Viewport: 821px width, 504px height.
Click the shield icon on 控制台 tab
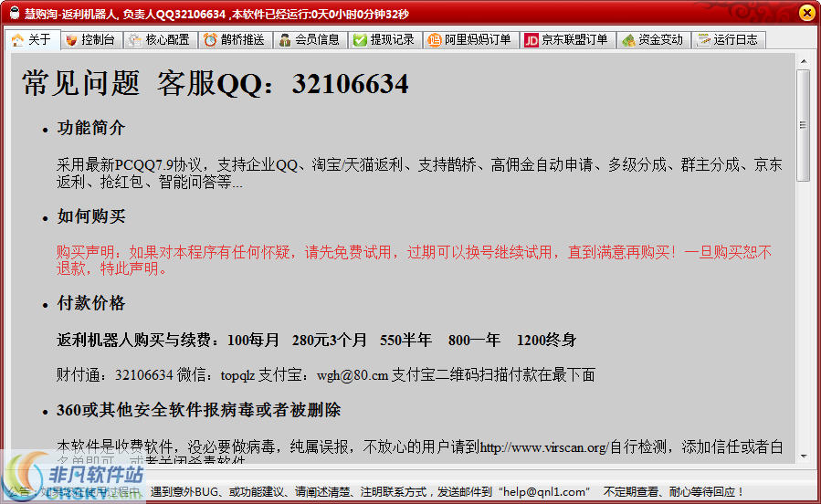72,40
